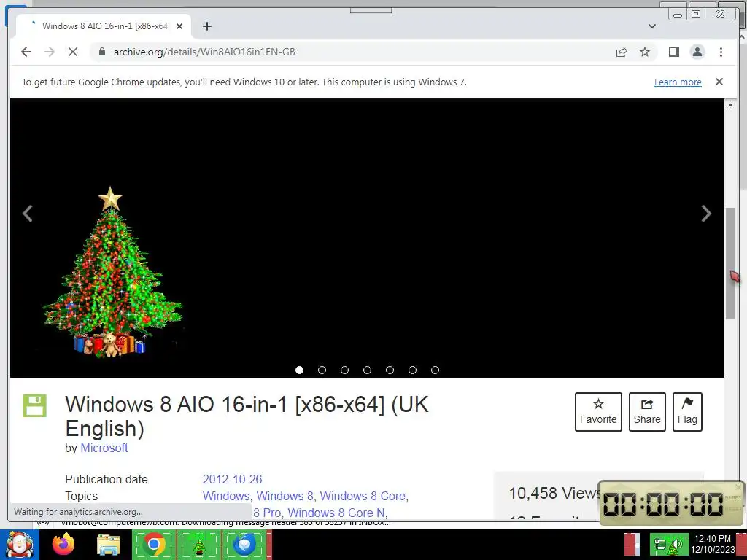Open the Santa Start button
747x560 pixels.
point(19,545)
